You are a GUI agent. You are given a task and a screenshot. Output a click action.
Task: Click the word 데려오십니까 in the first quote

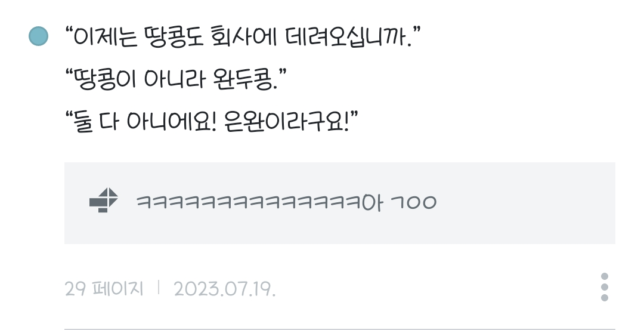point(345,36)
